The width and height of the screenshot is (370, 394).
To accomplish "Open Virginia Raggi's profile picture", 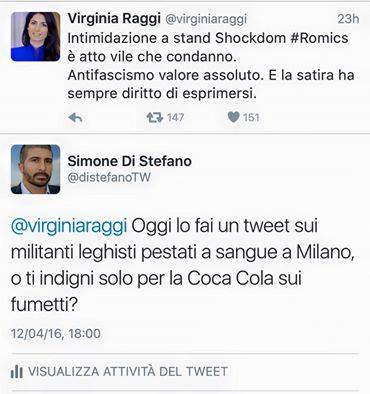I will (x=36, y=37).
